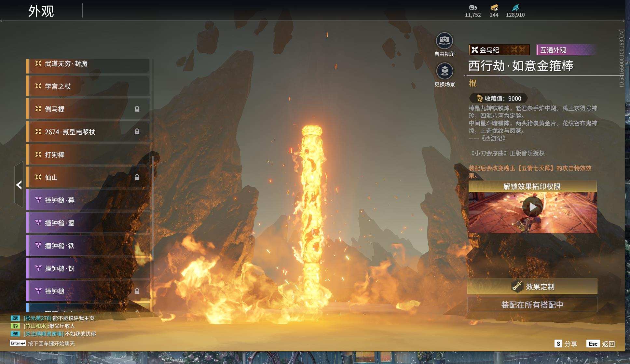Image resolution: width=630 pixels, height=364 pixels.
Task: Click player name 关注顺顺谢谢喵 in chat
Action: click(x=44, y=334)
